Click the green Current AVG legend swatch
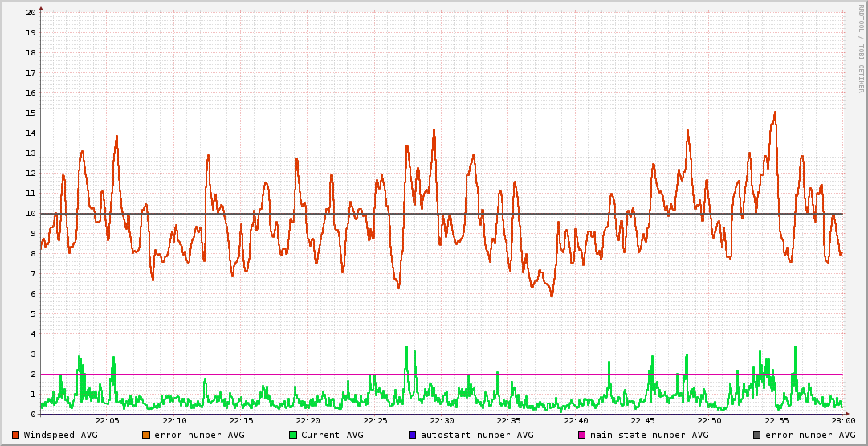This screenshot has height=446, width=868. (293, 435)
